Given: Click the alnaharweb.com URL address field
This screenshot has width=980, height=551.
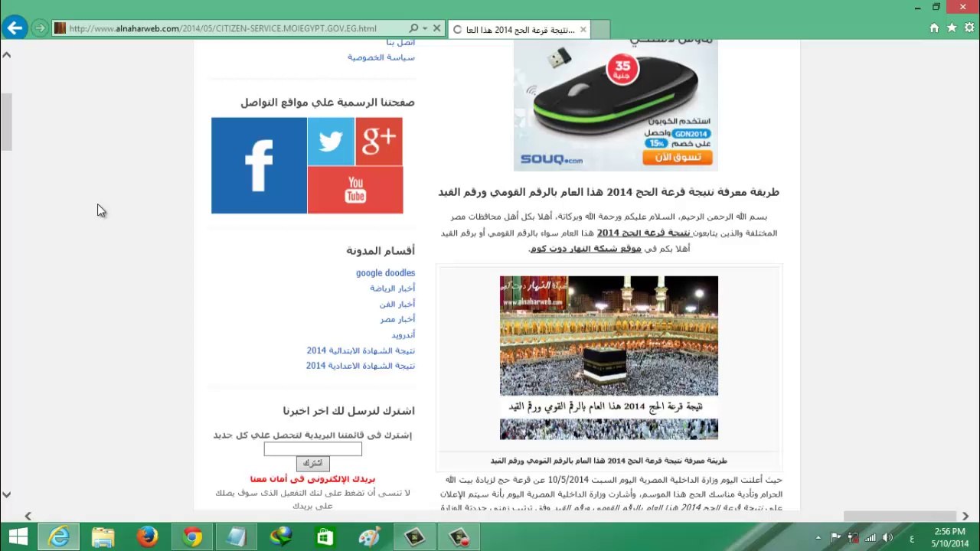Looking at the screenshot, I should (230, 28).
